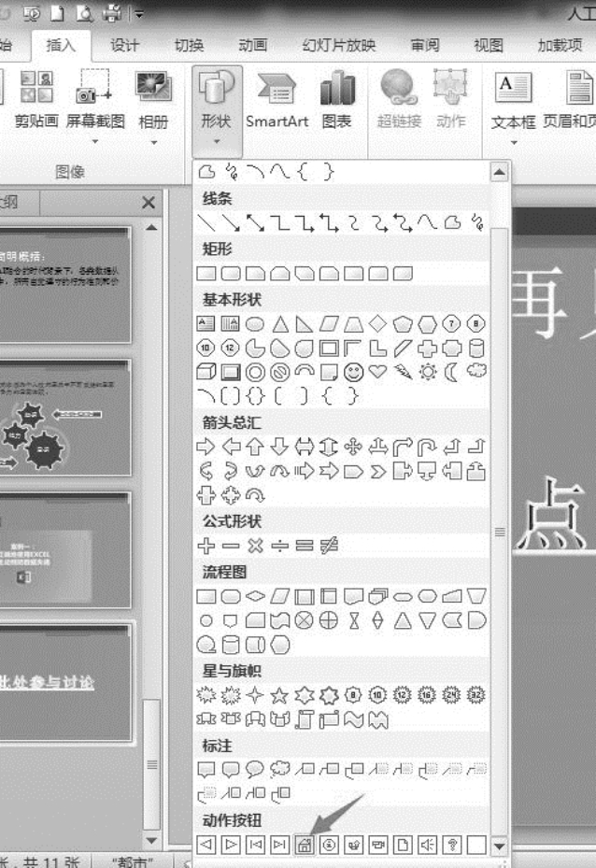Open the 视图 tab
The height and width of the screenshot is (868, 596).
(x=489, y=45)
